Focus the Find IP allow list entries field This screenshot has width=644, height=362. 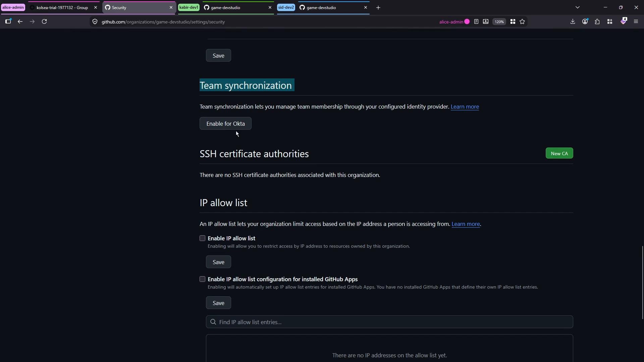[389, 322]
